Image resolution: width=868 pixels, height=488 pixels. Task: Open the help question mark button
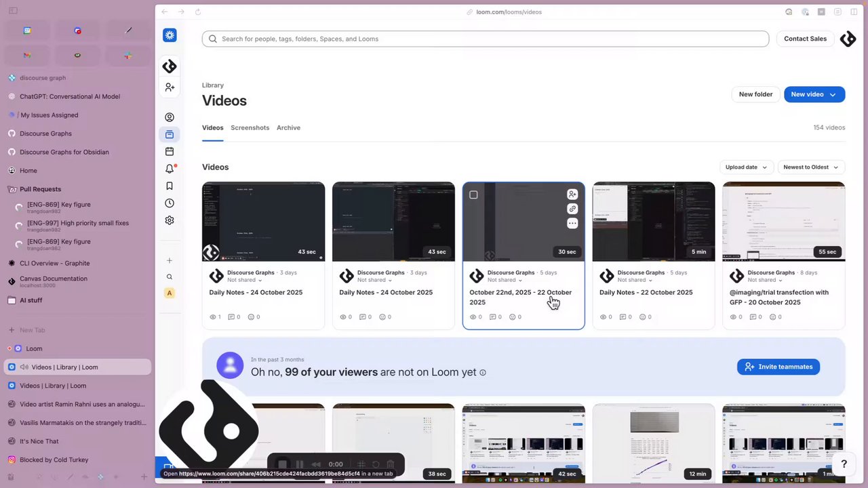(844, 464)
